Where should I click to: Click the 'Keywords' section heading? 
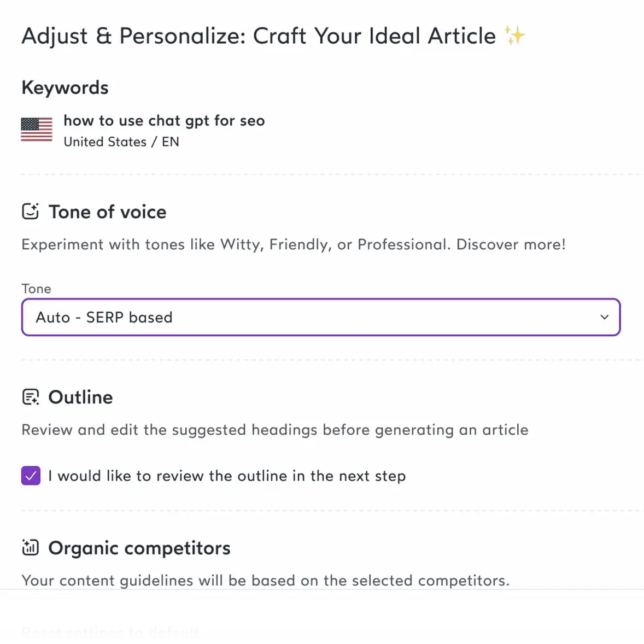pyautogui.click(x=65, y=87)
